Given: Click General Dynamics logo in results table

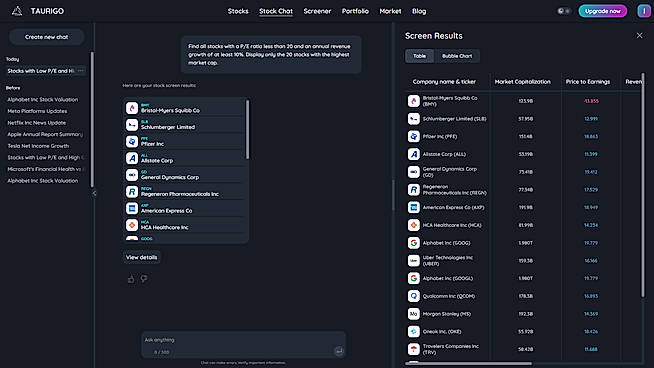Looking at the screenshot, I should tap(413, 171).
